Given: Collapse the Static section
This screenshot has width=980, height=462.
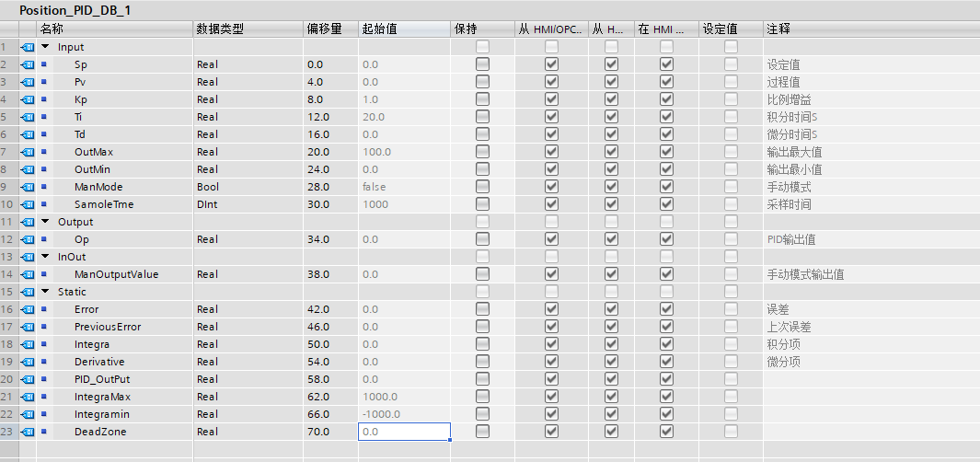Looking at the screenshot, I should click(44, 292).
